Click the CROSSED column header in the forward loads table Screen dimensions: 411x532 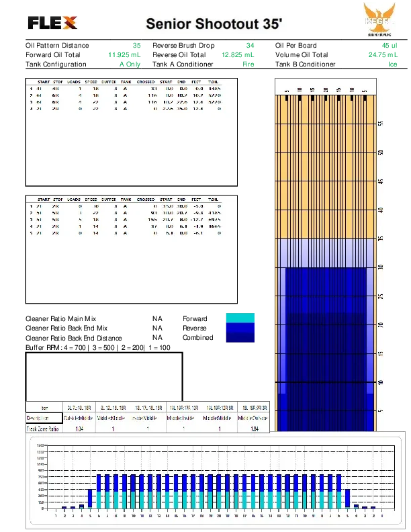[x=146, y=82]
